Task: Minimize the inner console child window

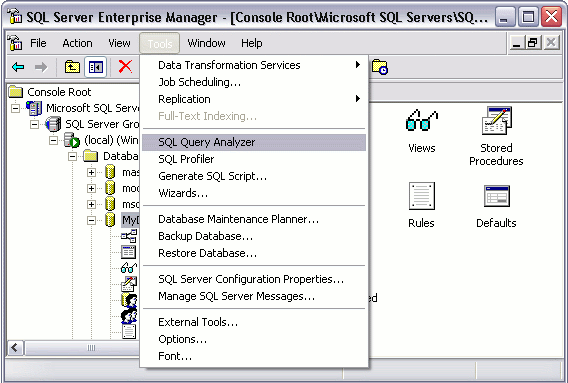Action: click(517, 43)
